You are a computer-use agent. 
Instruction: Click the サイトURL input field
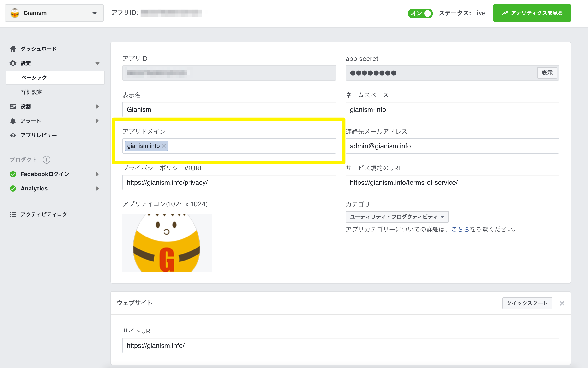coord(341,345)
